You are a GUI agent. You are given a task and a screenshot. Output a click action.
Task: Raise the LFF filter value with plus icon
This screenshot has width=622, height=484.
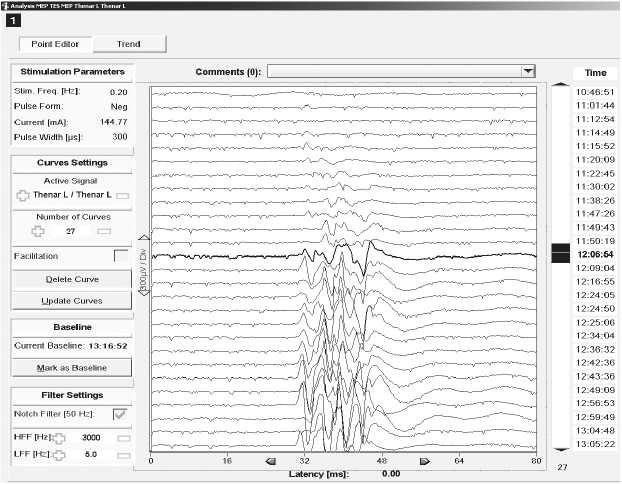pyautogui.click(x=59, y=456)
